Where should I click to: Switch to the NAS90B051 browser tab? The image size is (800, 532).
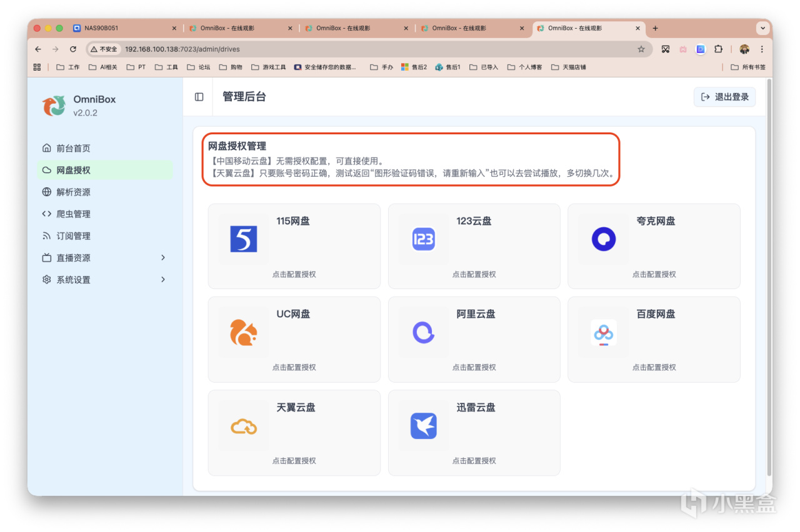(x=125, y=28)
